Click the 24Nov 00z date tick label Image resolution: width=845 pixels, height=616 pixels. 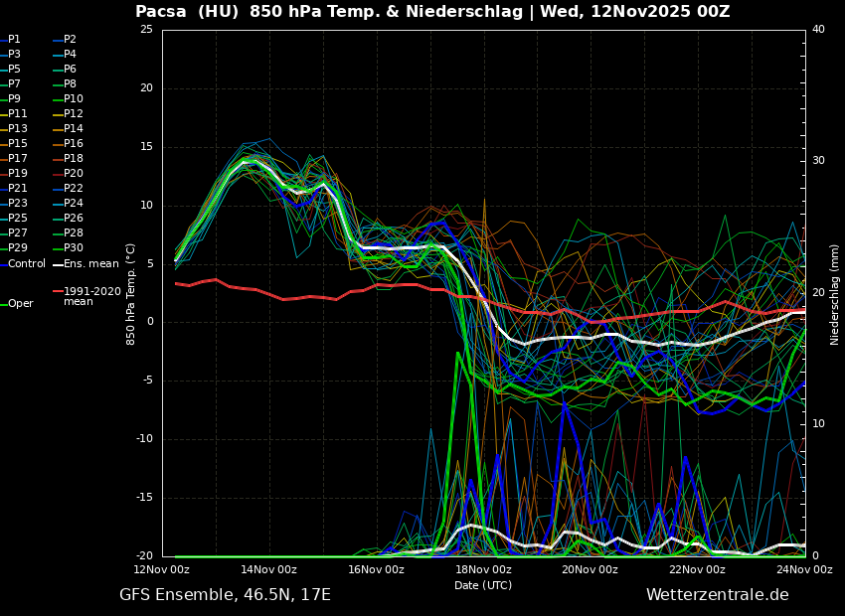click(804, 570)
